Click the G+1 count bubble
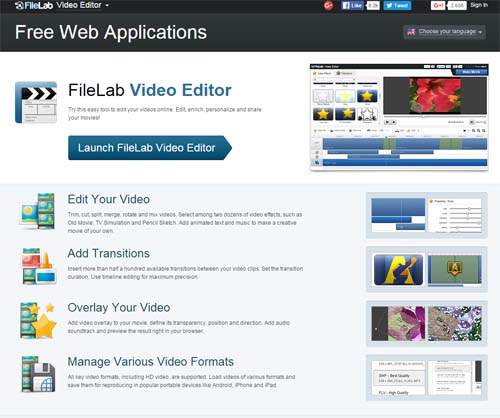The image size is (500, 418). [457, 5]
